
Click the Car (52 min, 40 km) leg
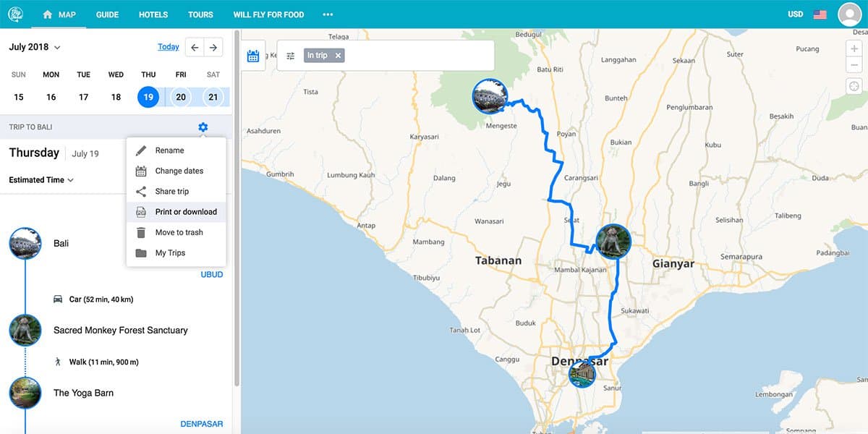coord(93,299)
